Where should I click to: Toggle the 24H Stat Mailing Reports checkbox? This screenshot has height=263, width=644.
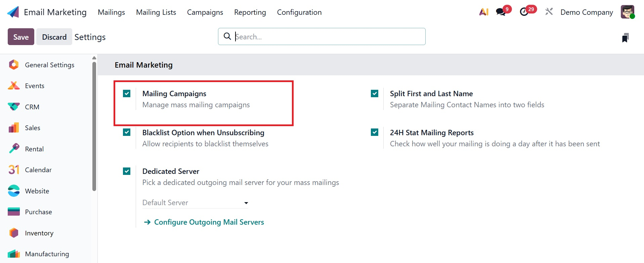375,132
